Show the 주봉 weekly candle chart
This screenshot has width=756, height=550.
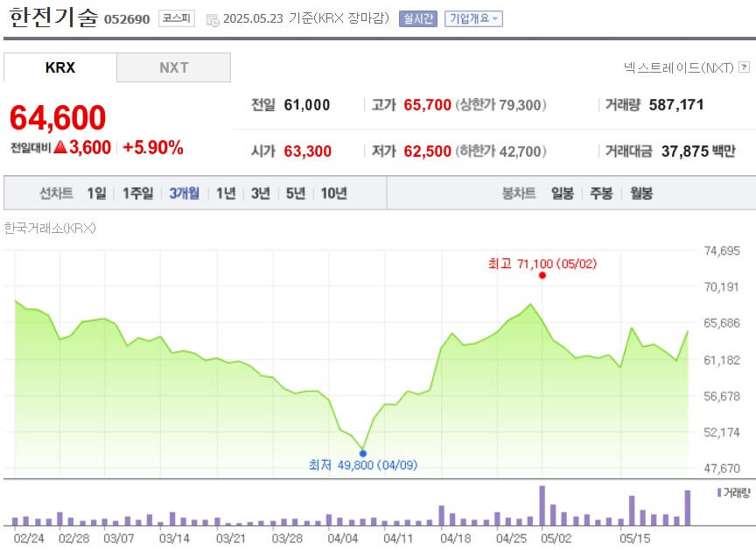[601, 194]
